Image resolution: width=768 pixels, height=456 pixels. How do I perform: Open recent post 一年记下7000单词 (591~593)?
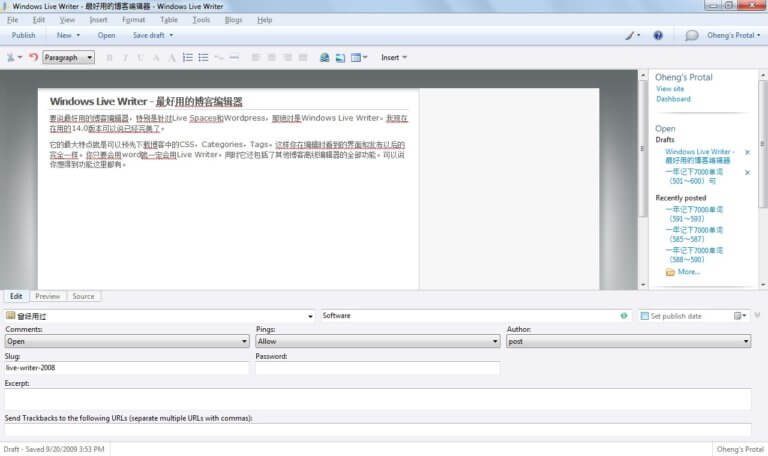(694, 214)
